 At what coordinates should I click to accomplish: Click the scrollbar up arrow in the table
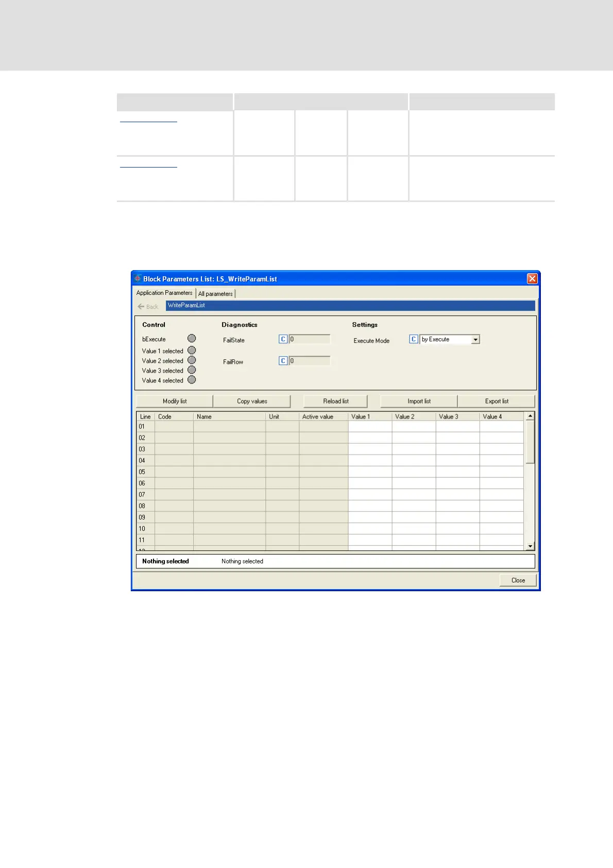530,416
